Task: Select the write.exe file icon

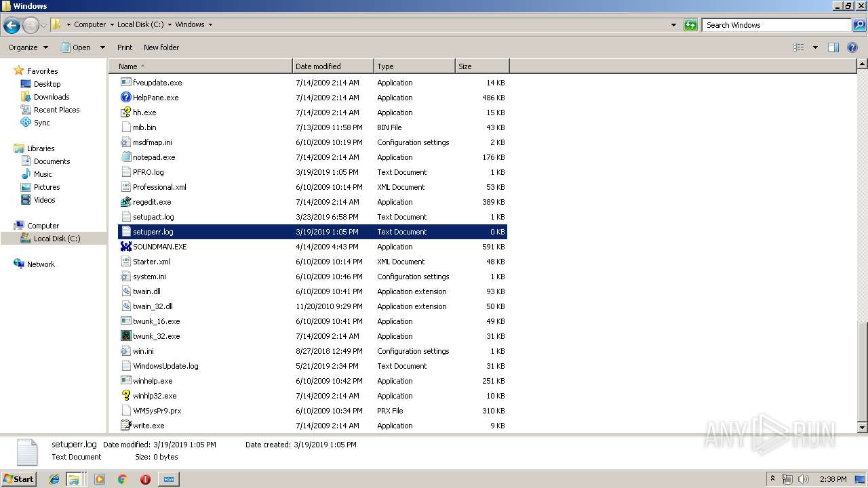Action: [x=125, y=426]
